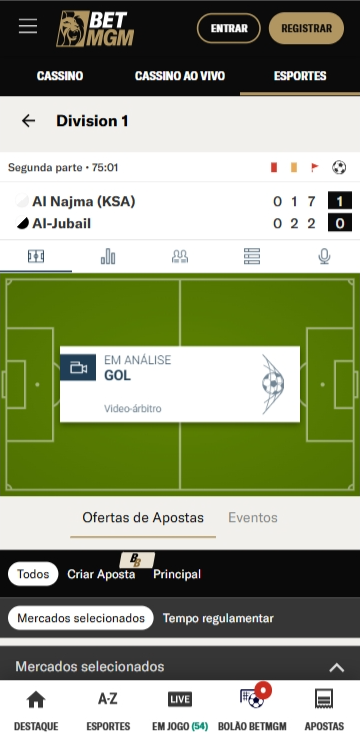Open the Cassino ao Vivo tab
This screenshot has height=740, width=360.
click(180, 76)
